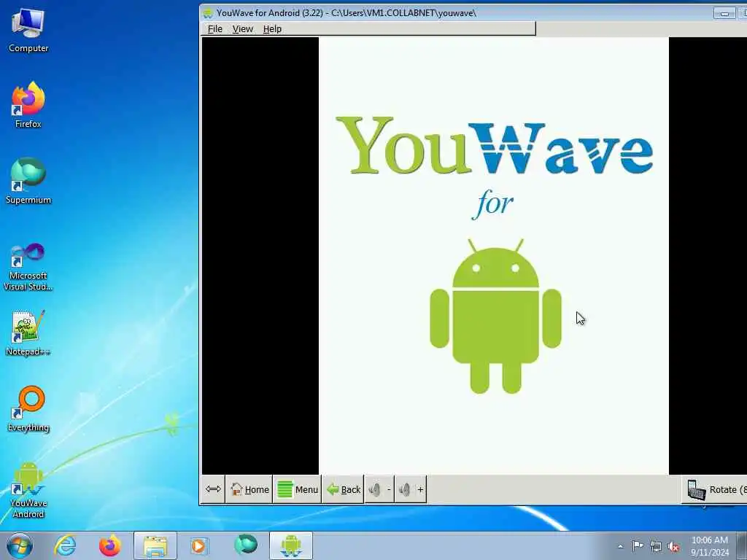The width and height of the screenshot is (747, 560).
Task: Open Supermium from the taskbar
Action: pyautogui.click(x=246, y=545)
